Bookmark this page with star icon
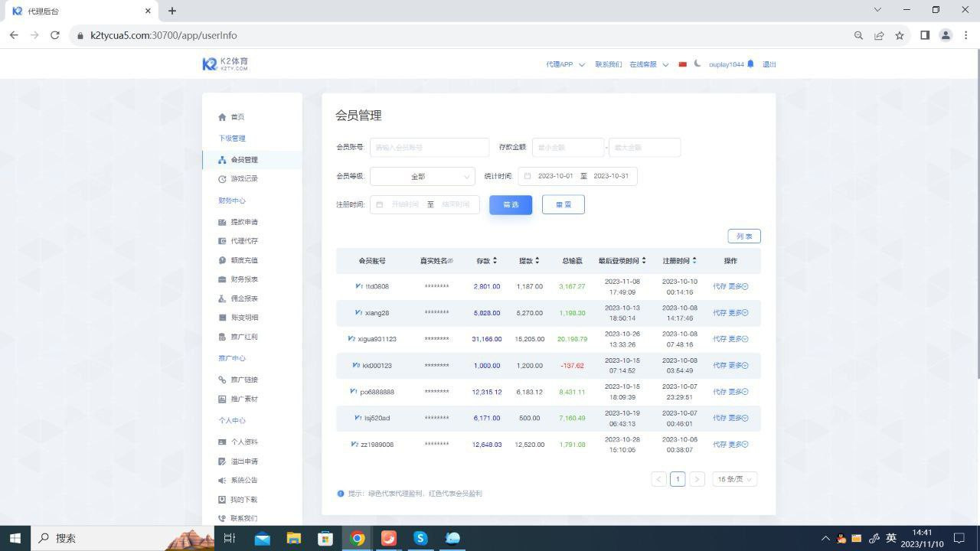980x551 pixels. point(900,35)
